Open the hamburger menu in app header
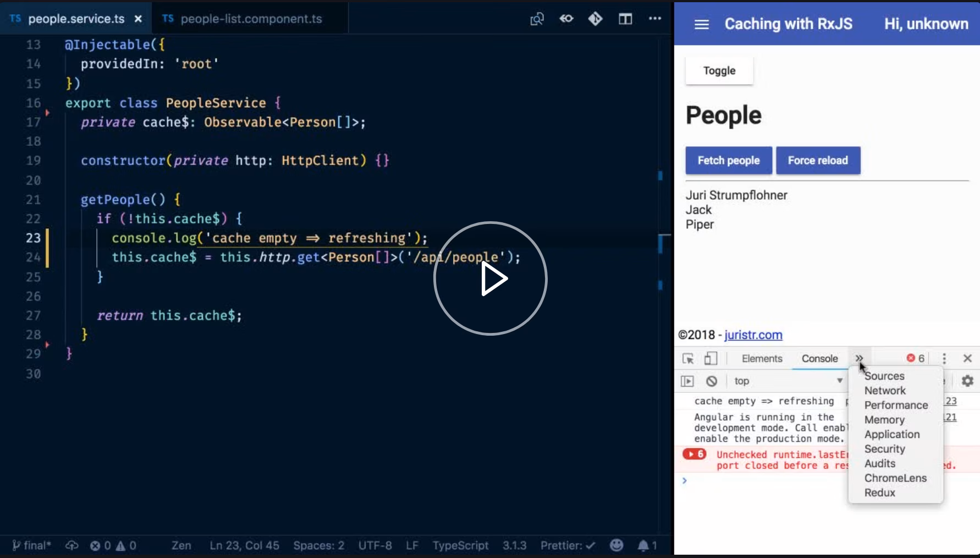Viewport: 980px width, 558px height. point(701,24)
